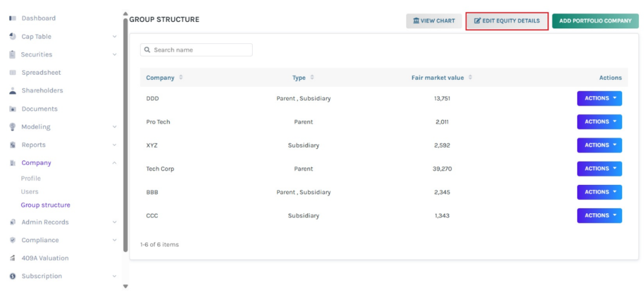The height and width of the screenshot is (295, 644).
Task: Click the Shareholders person icon
Action: tap(13, 91)
